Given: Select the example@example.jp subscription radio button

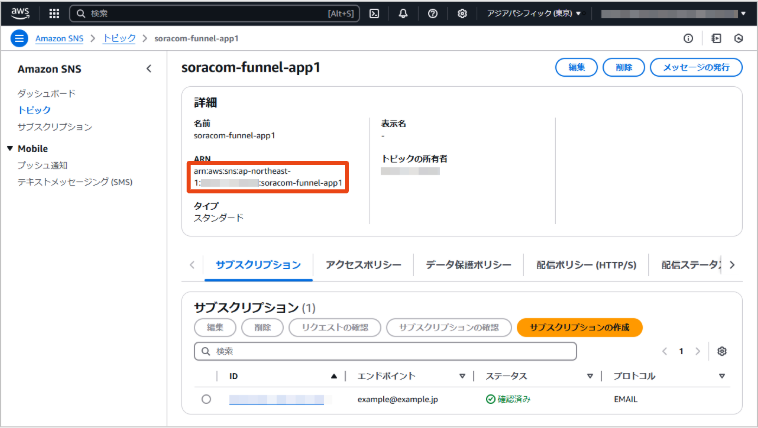Looking at the screenshot, I should tap(206, 399).
